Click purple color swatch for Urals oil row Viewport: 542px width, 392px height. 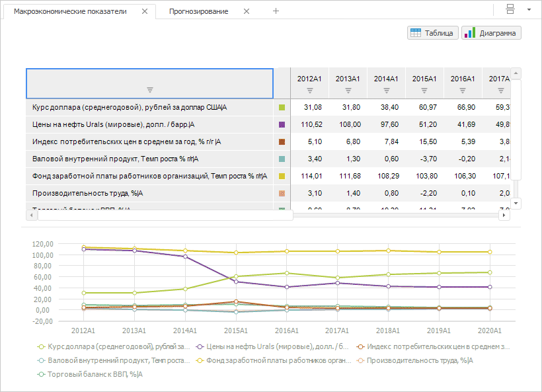pos(282,124)
